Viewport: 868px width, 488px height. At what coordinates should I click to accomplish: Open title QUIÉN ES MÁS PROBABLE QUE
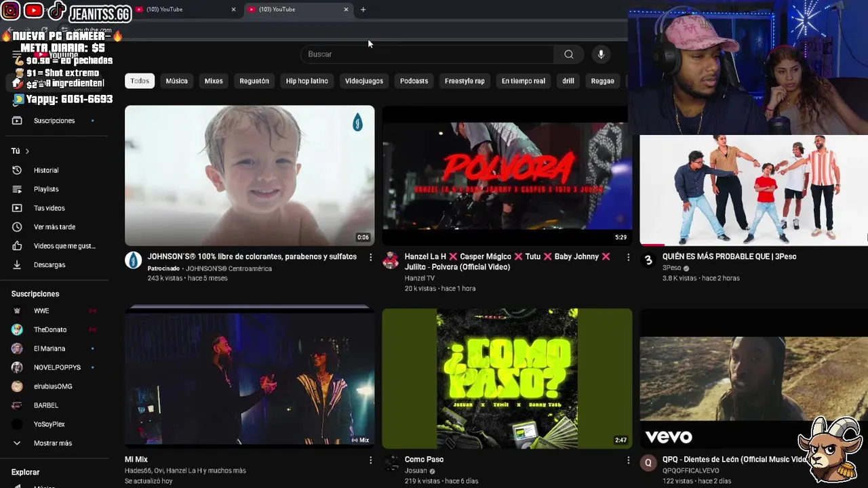tap(729, 257)
